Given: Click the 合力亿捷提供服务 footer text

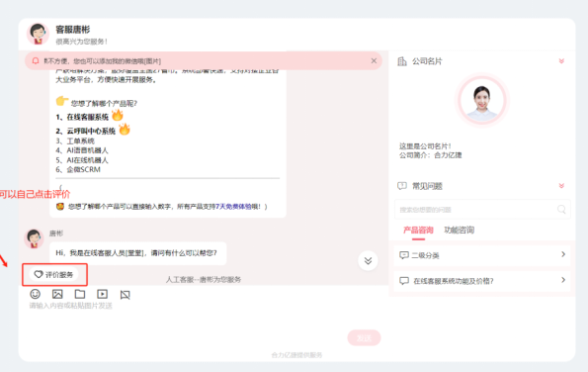Looking at the screenshot, I should pyautogui.click(x=296, y=355).
